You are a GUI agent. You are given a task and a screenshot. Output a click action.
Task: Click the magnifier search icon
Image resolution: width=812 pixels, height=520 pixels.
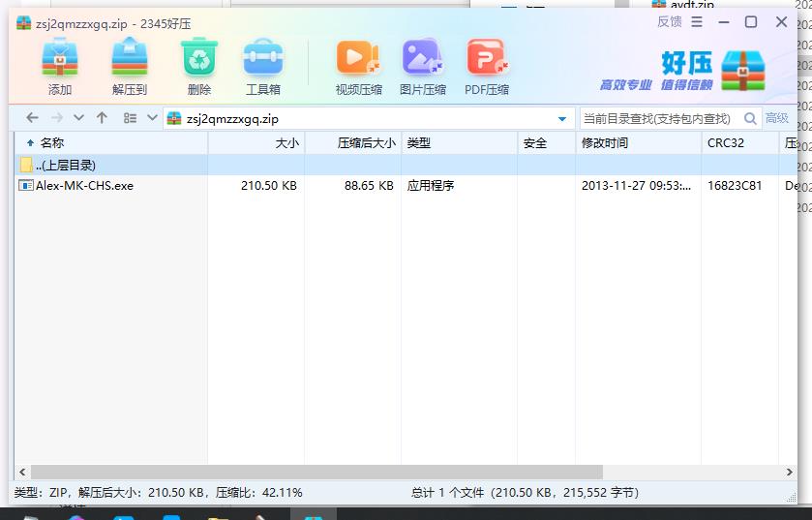750,118
